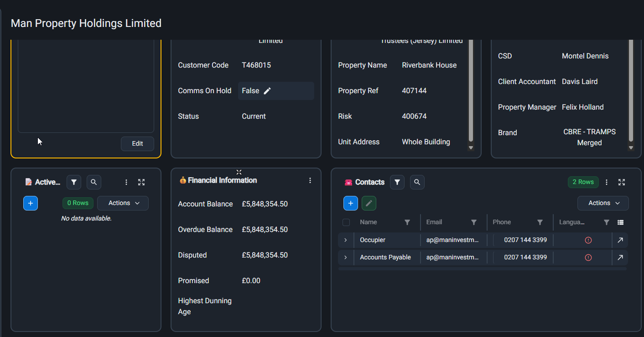Expand the Occupier contact row

point(345,240)
